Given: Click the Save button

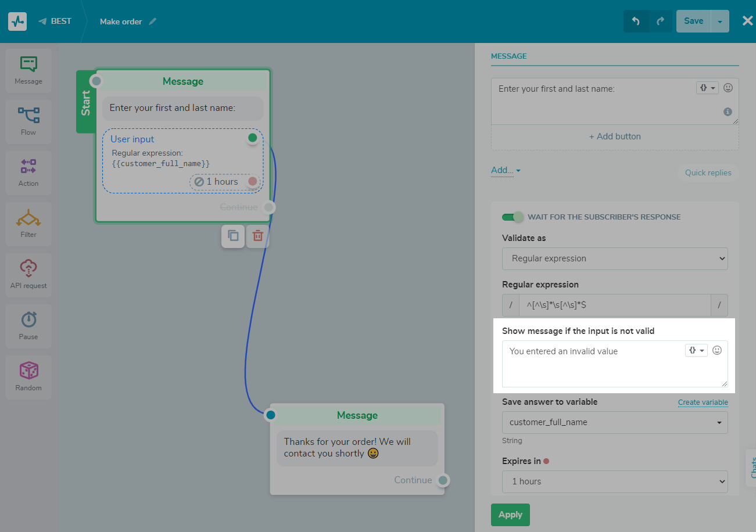Looking at the screenshot, I should tap(693, 21).
